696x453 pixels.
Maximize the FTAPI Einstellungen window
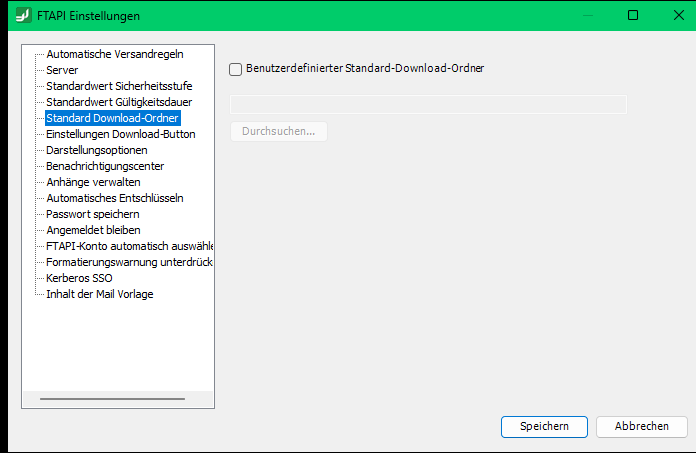[x=633, y=15]
